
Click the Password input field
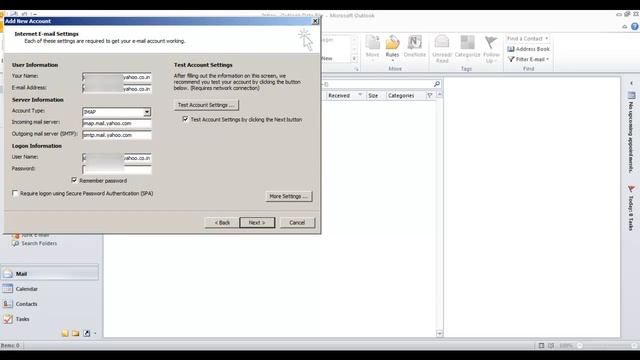pos(117,169)
